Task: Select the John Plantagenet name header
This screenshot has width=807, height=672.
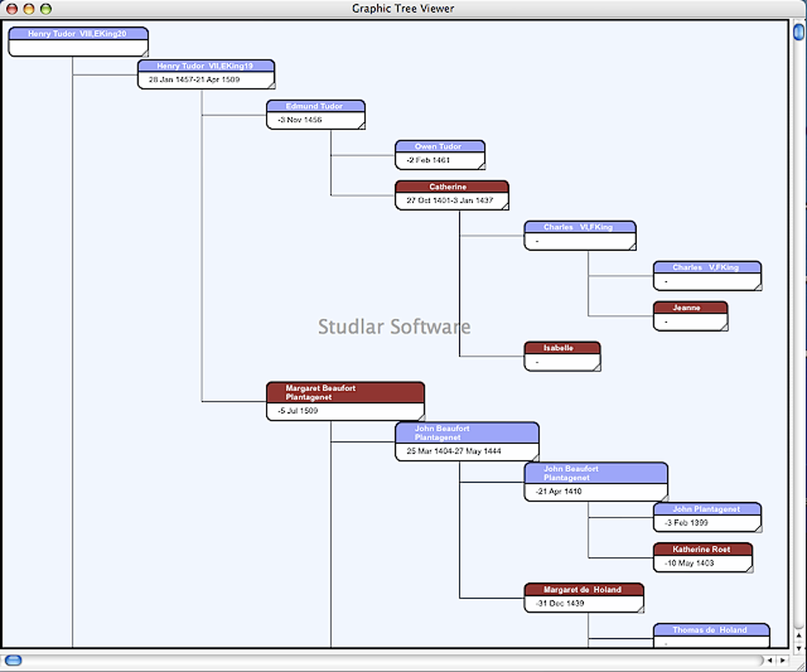Action: [x=707, y=509]
